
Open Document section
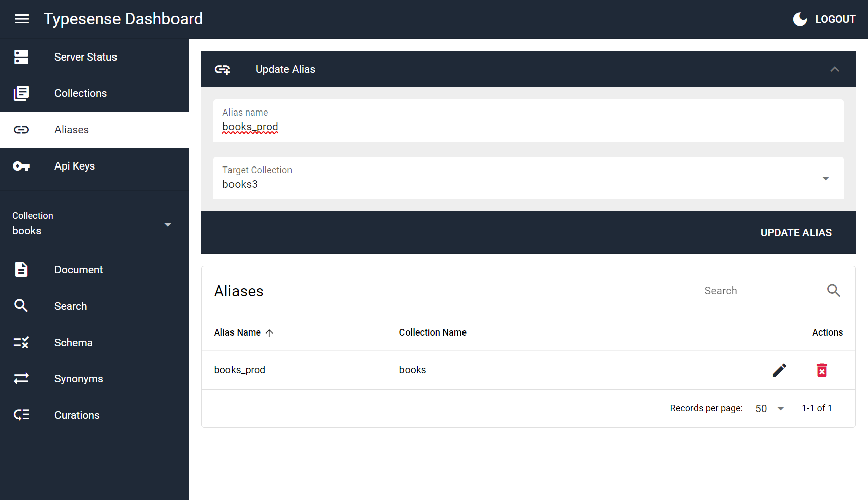point(94,270)
